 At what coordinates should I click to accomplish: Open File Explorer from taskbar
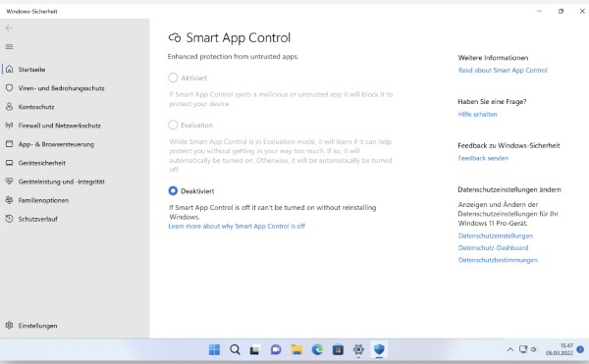pos(296,349)
